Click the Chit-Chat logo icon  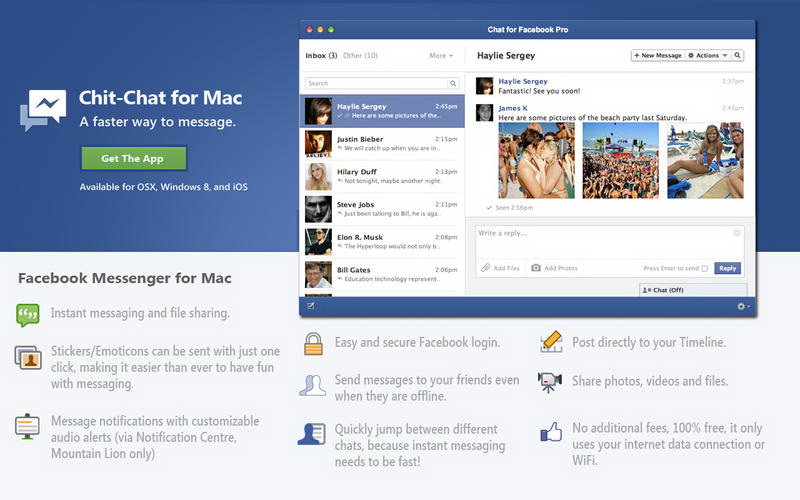coord(42,110)
